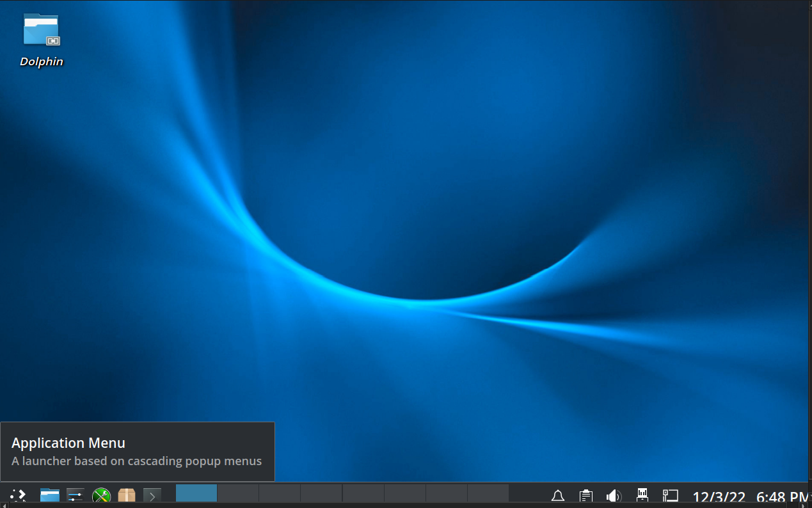Switch to the last virtual desktop in pager
Screen dimensions: 812x508
[488, 493]
